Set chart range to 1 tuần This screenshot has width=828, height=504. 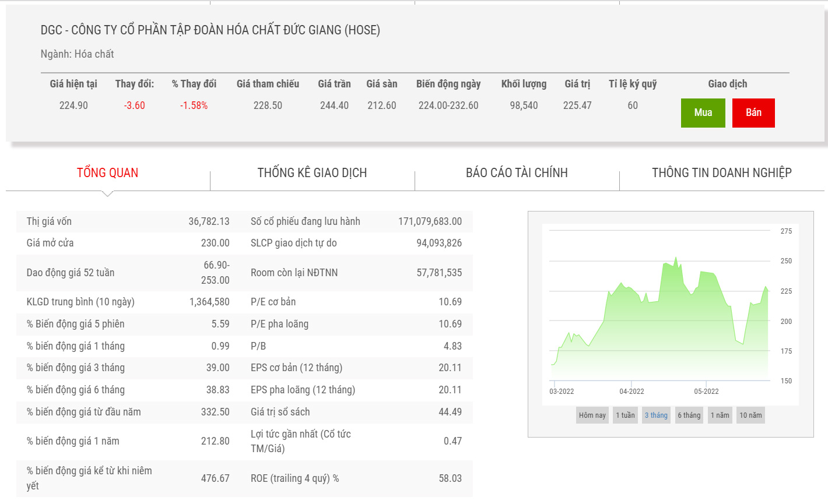625,415
